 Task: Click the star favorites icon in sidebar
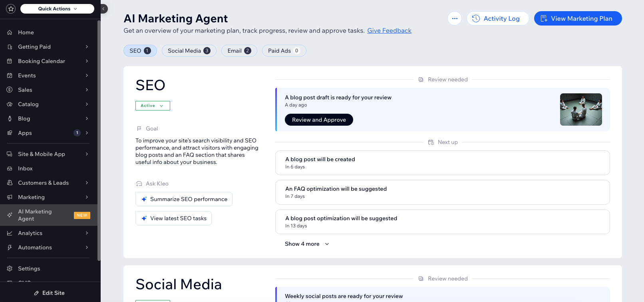coord(11,9)
